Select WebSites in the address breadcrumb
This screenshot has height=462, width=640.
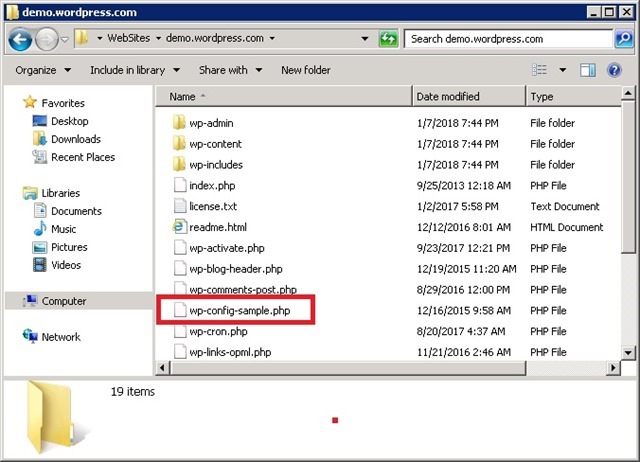pyautogui.click(x=129, y=38)
